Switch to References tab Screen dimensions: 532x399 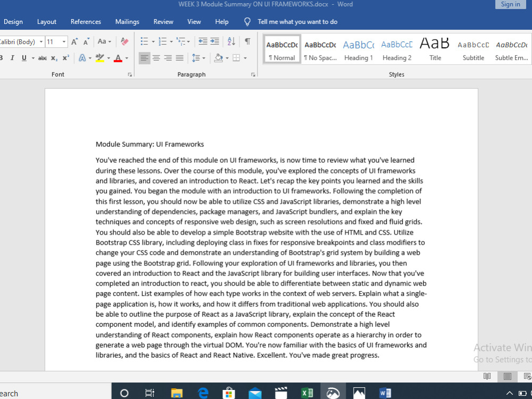coord(86,22)
